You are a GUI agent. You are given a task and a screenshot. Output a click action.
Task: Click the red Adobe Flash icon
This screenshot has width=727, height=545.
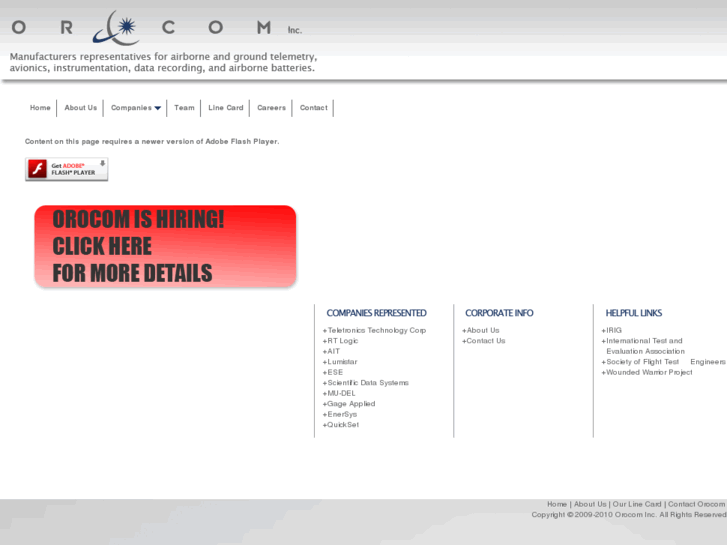[37, 169]
